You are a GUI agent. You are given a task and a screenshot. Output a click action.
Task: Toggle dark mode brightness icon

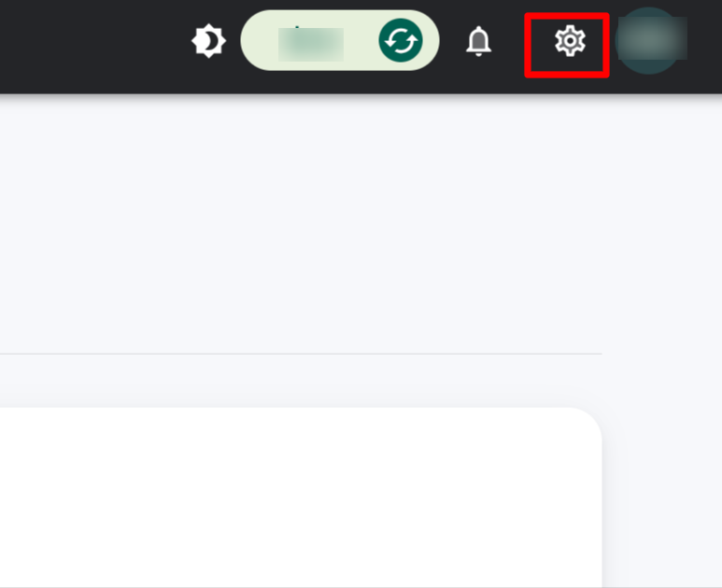[208, 41]
